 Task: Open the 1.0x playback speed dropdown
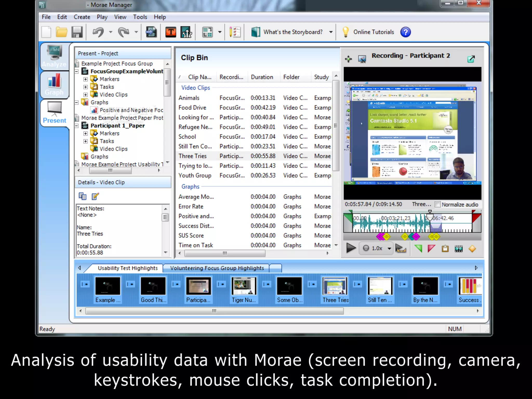click(389, 249)
